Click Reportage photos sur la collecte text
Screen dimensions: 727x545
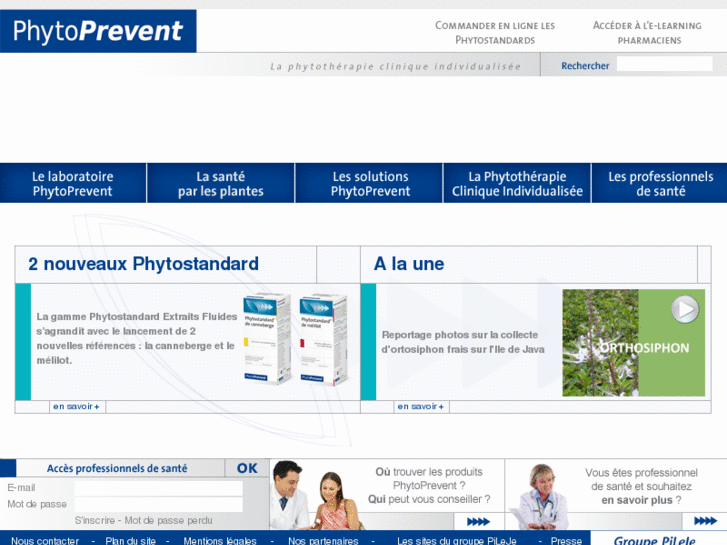pos(463,342)
